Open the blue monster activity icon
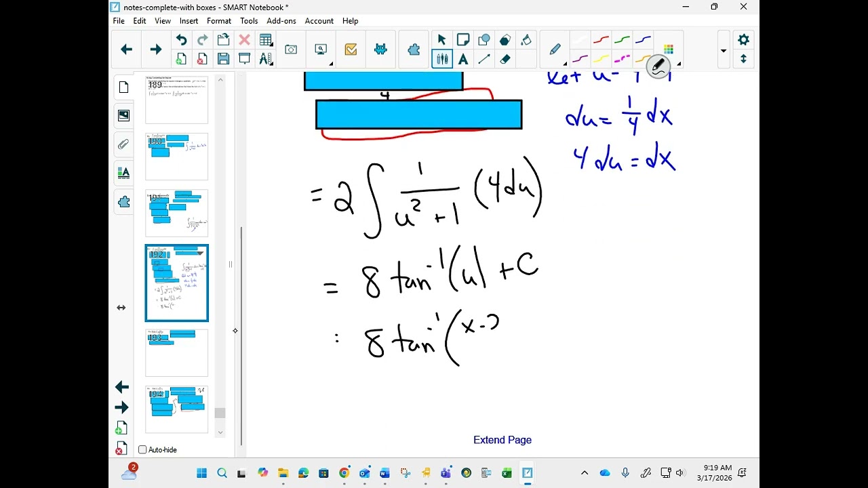 pyautogui.click(x=380, y=49)
